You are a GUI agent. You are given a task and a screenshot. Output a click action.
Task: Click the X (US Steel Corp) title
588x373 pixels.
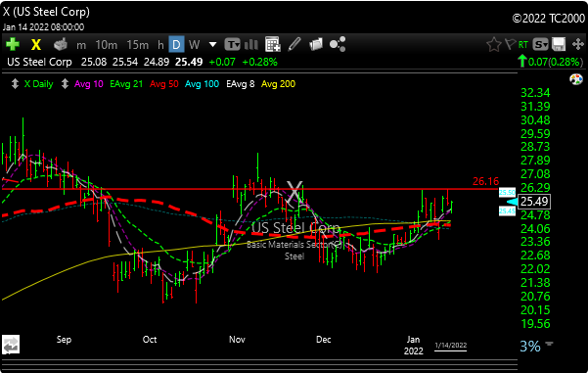tap(46, 12)
